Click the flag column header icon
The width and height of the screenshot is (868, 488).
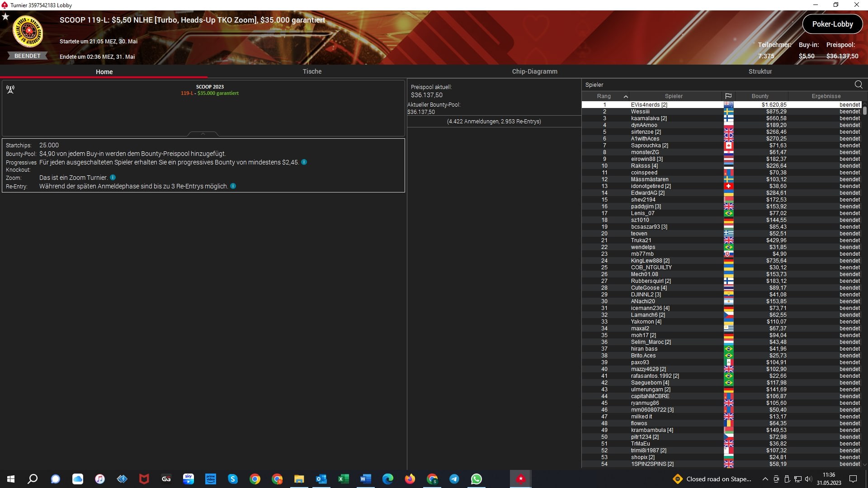point(728,96)
